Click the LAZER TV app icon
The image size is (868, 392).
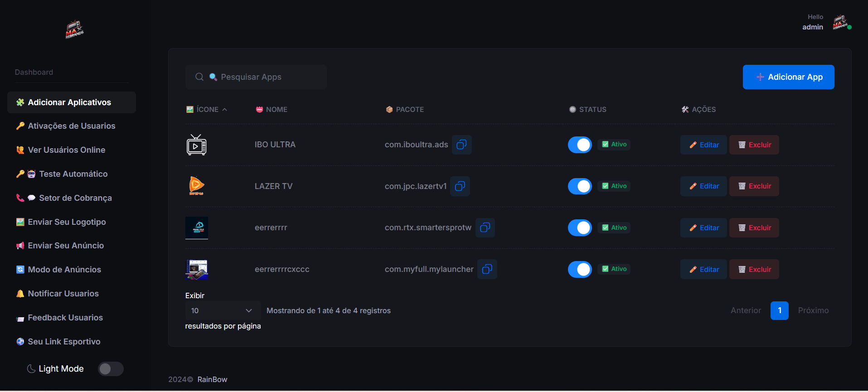pyautogui.click(x=196, y=186)
